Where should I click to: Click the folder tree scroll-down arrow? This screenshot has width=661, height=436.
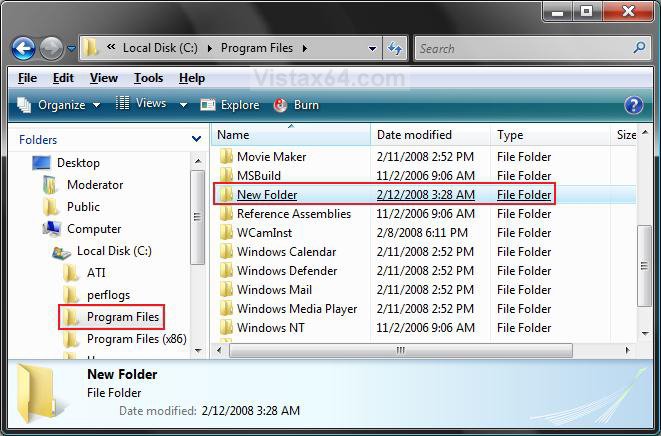pyautogui.click(x=198, y=350)
